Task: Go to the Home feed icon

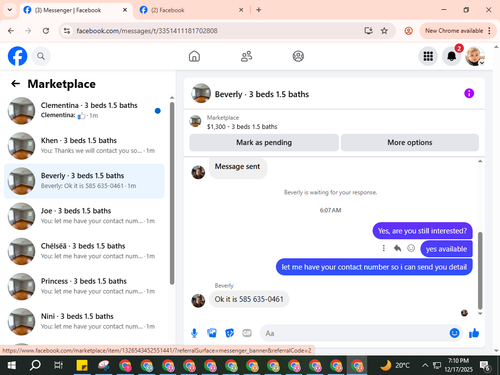Action: click(194, 56)
